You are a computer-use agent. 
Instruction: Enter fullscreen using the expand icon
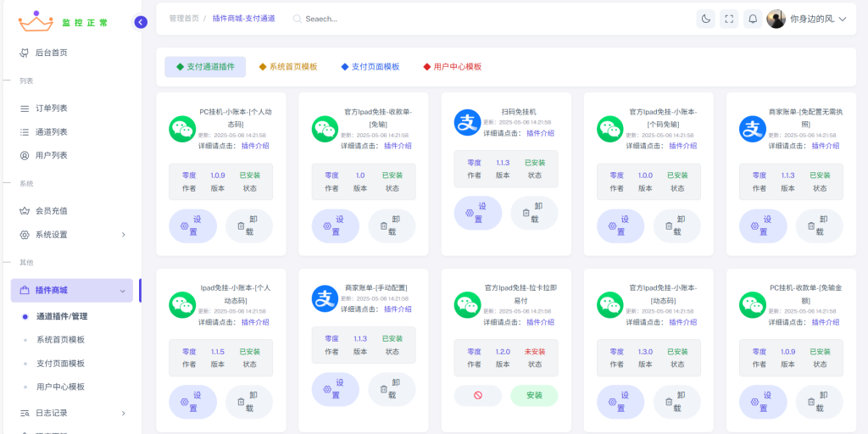729,19
